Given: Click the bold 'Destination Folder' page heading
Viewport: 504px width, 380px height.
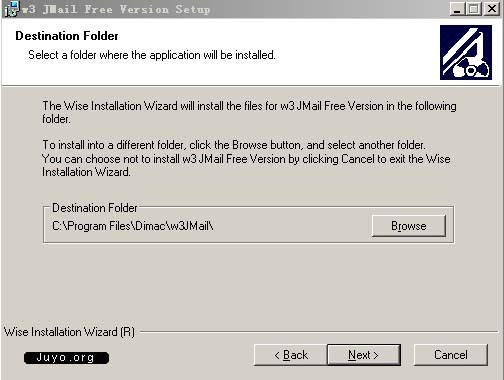Looking at the screenshot, I should click(x=67, y=36).
